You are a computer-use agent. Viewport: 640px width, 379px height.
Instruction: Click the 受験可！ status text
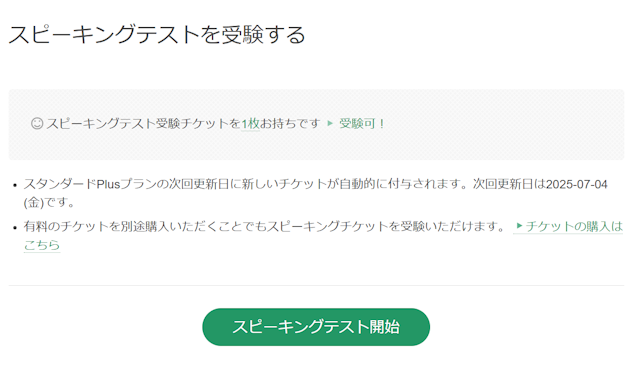(362, 123)
